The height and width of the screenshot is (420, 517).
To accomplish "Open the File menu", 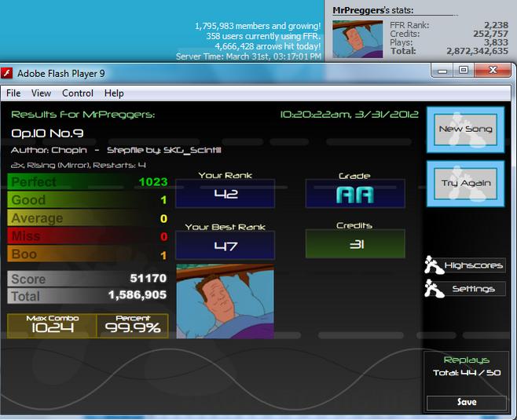I will (13, 93).
